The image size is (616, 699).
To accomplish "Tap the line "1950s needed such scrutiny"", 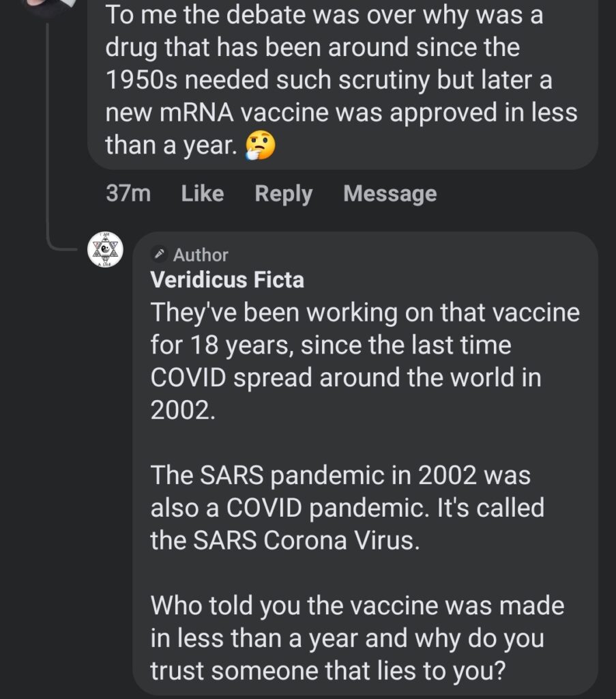I will [329, 80].
